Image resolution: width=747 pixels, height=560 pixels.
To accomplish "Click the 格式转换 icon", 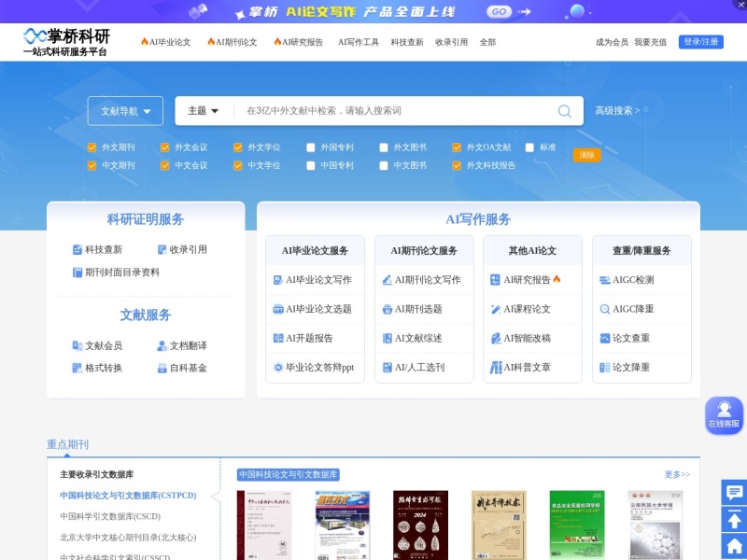I will 78,368.
